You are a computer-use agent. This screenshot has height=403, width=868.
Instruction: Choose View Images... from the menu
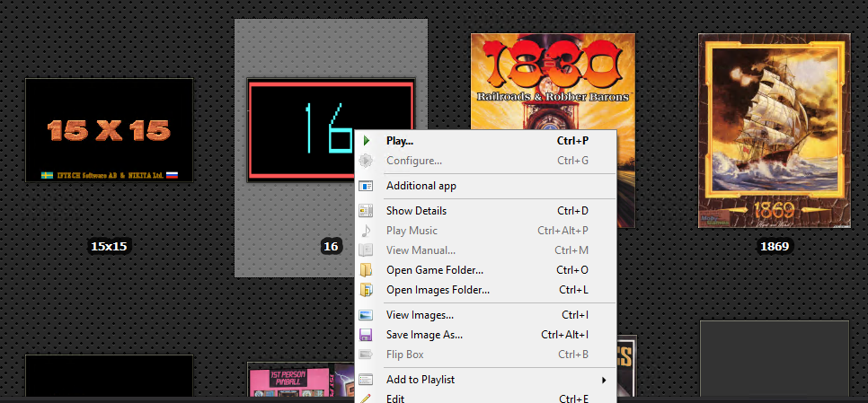(x=485, y=315)
